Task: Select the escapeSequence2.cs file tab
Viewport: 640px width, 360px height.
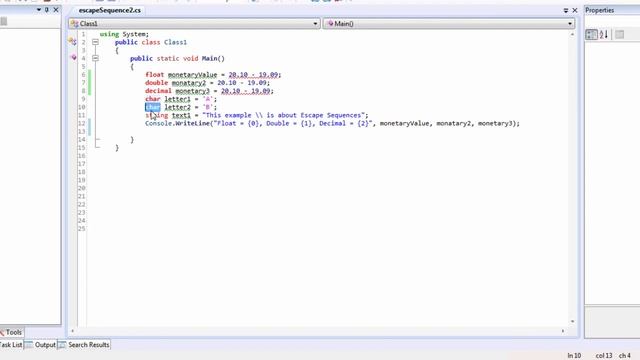Action: pos(109,10)
